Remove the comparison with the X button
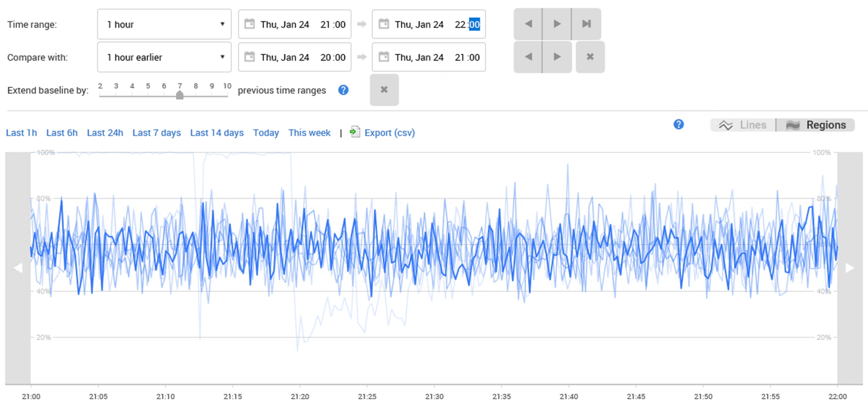The height and width of the screenshot is (402, 868). [x=590, y=57]
